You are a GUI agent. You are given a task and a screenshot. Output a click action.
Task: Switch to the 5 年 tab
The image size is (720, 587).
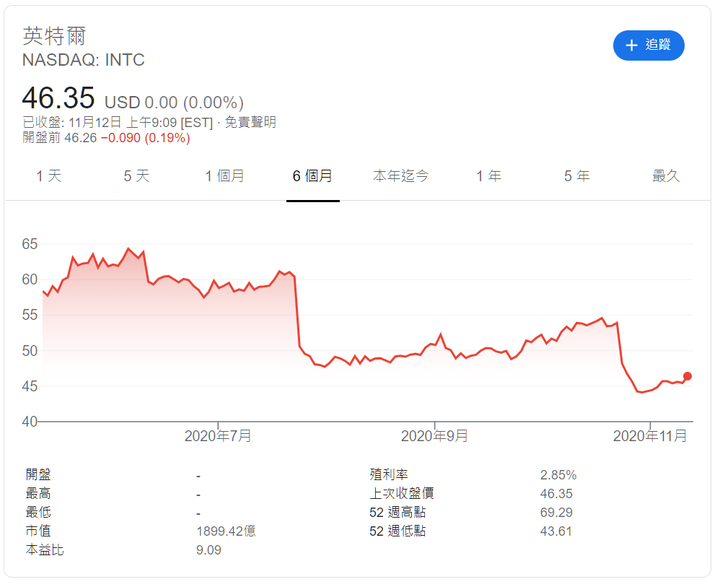[x=577, y=176]
